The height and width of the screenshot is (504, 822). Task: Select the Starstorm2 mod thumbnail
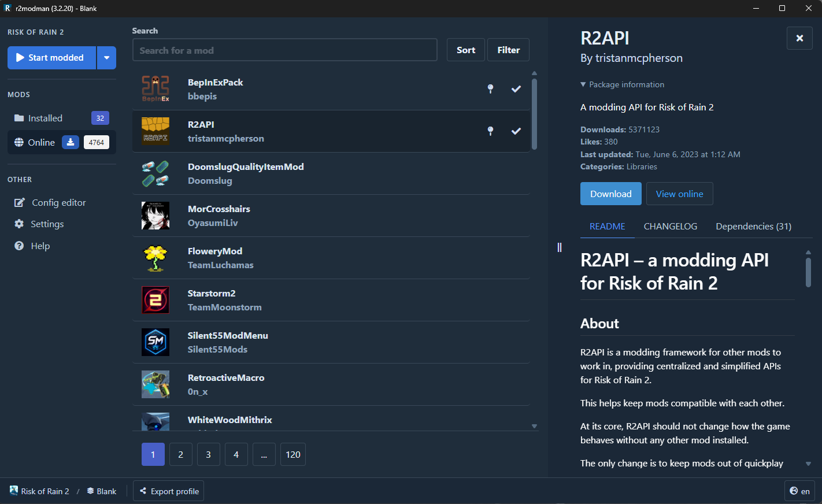pos(155,300)
